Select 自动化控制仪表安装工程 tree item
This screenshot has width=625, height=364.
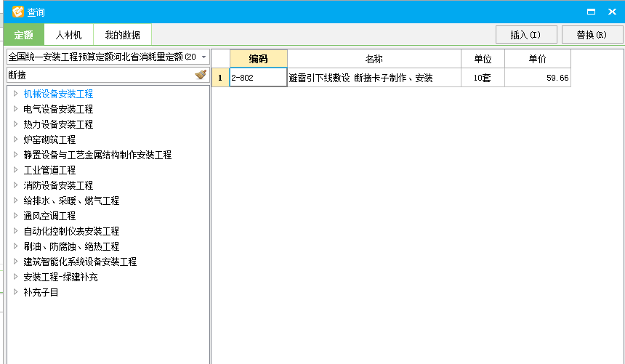71,231
